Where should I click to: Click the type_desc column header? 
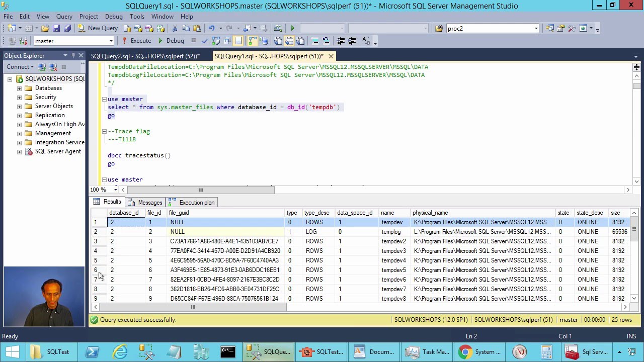tap(319, 213)
